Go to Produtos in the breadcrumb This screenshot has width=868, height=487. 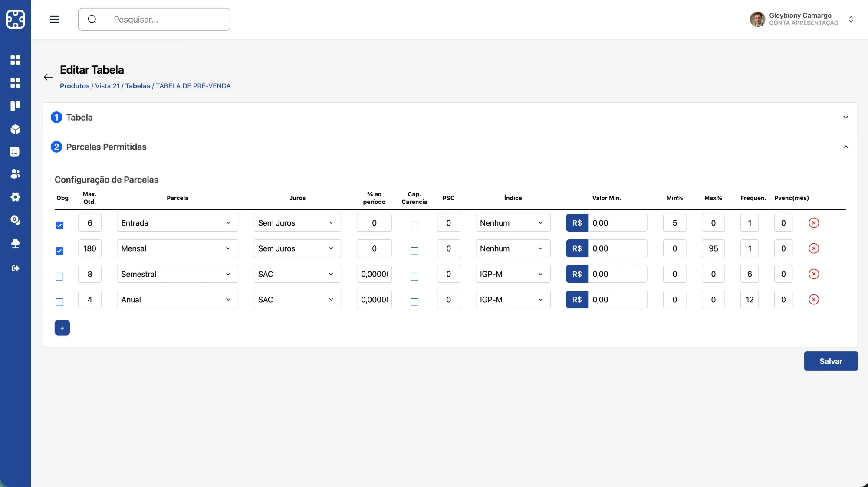click(x=75, y=86)
